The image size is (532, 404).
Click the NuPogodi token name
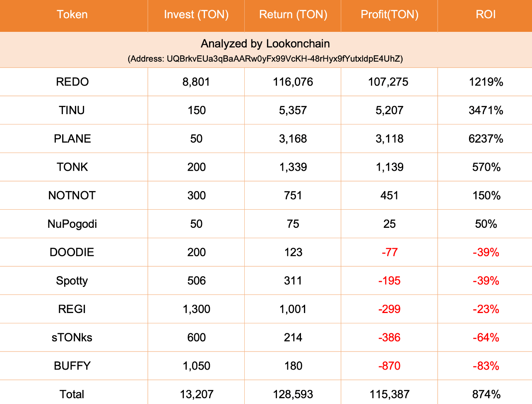point(72,224)
